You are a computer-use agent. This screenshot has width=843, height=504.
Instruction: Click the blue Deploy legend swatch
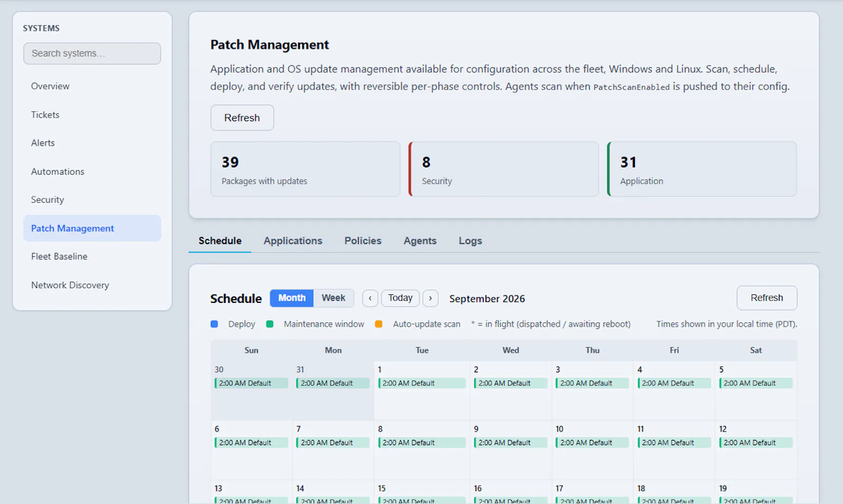214,324
